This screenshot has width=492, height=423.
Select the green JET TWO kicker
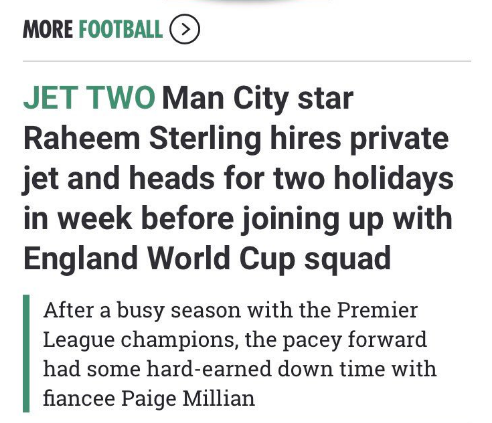pos(89,98)
